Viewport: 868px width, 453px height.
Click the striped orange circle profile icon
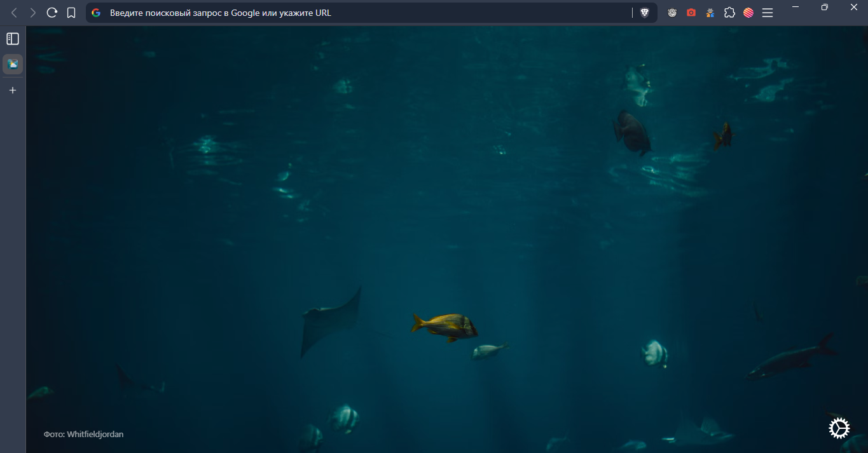(748, 13)
